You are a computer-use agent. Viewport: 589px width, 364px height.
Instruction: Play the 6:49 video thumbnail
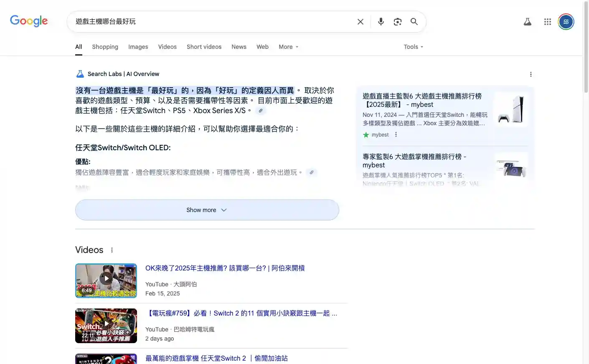106,281
